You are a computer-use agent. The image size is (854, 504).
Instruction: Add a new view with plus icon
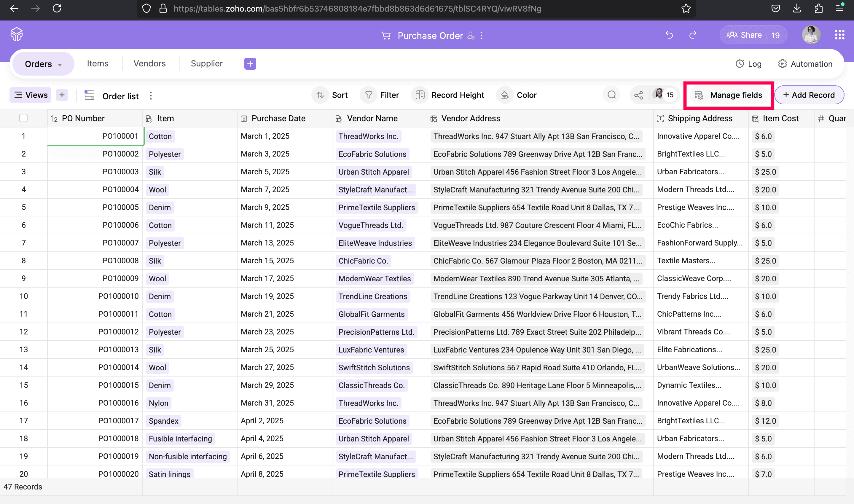62,95
